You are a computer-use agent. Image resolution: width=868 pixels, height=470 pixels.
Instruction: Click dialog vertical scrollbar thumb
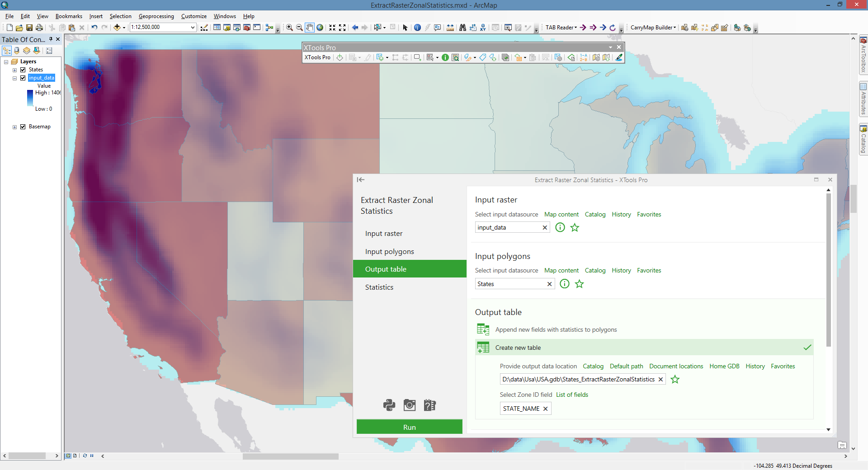(828, 270)
